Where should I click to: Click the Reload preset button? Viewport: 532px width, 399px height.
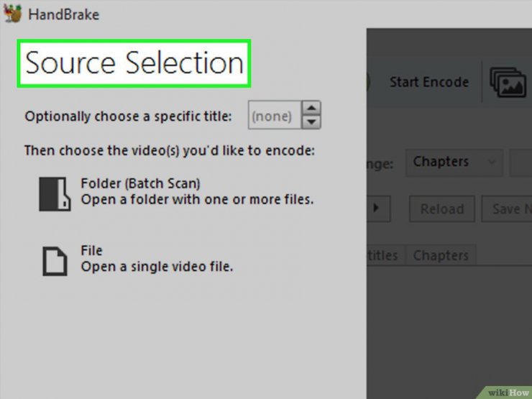(x=441, y=208)
